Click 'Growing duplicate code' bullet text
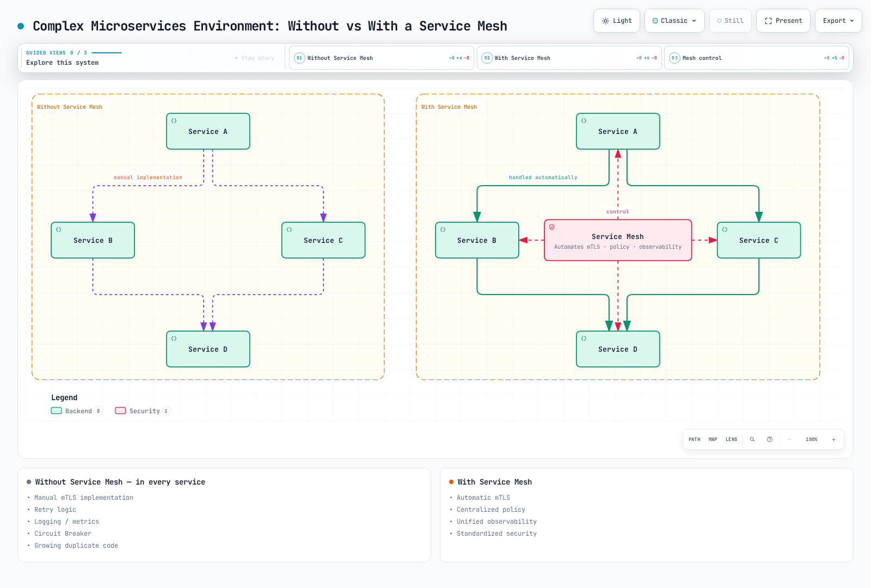Screen dimensions: 871x588 click(76, 546)
